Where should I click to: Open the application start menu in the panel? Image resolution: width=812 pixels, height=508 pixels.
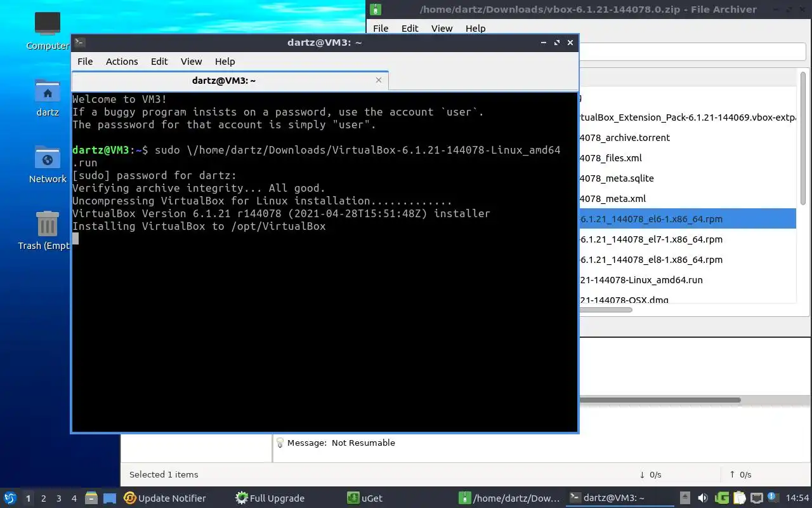10,498
